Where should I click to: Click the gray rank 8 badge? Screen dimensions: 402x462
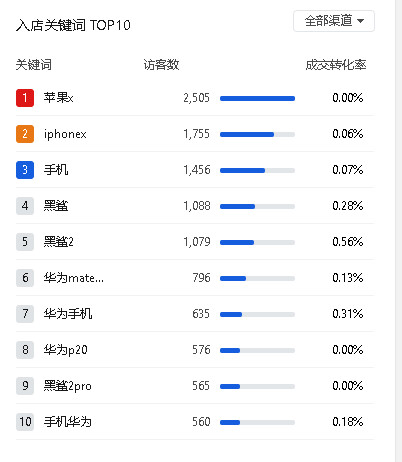25,350
